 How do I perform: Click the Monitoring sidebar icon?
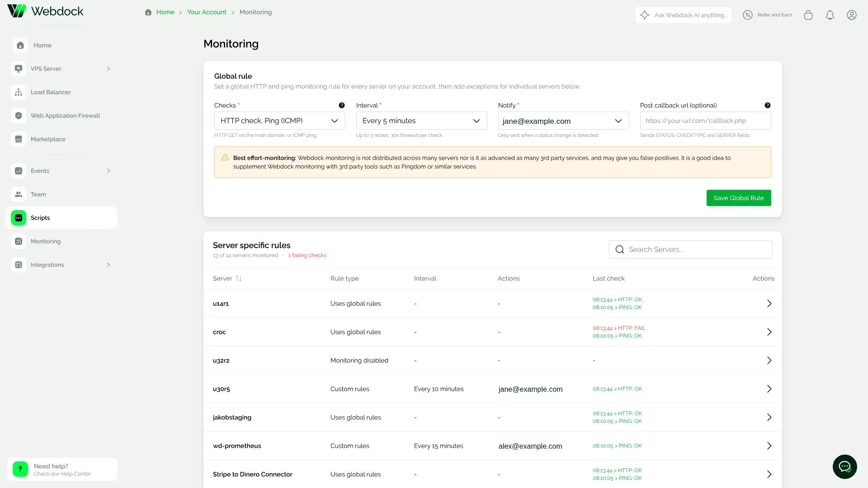point(19,241)
